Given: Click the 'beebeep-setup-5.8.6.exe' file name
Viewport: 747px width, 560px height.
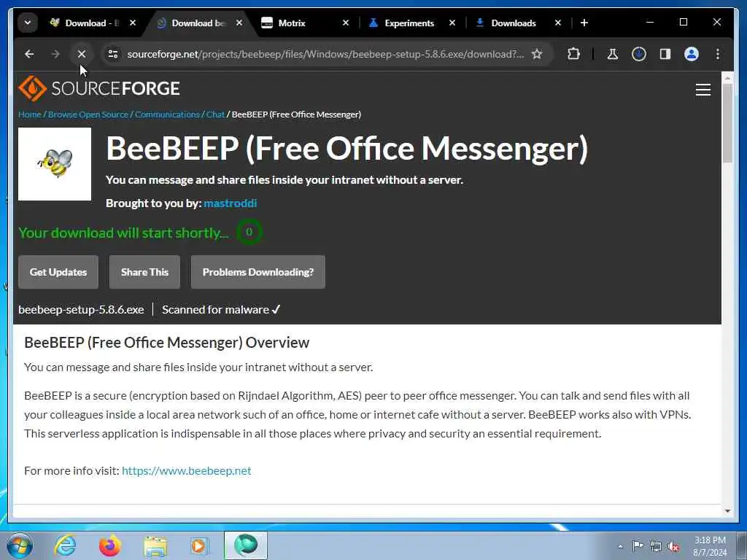Looking at the screenshot, I should pos(81,309).
